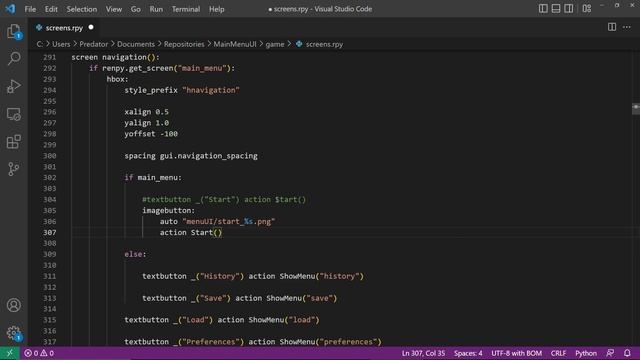Viewport: 640px width, 360px height.
Task: Open the Run menu
Action: [x=156, y=9]
